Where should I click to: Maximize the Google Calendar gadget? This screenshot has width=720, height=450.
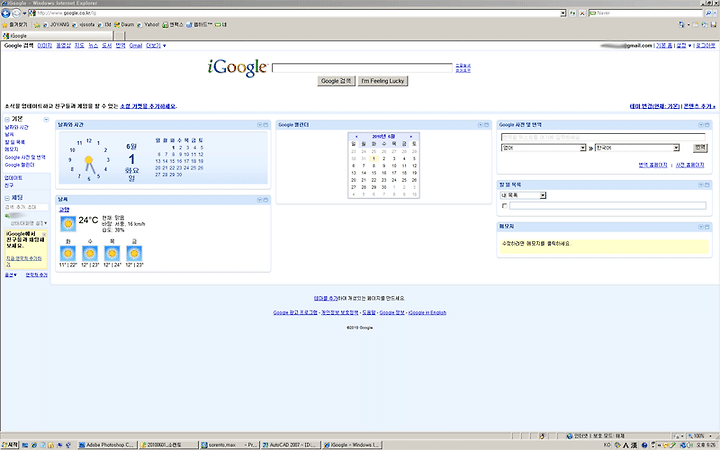pyautogui.click(x=487, y=124)
